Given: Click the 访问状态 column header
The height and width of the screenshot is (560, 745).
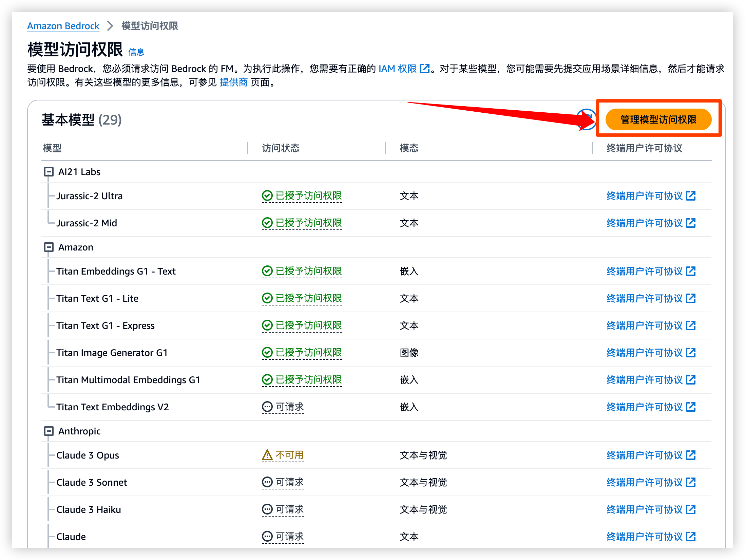Looking at the screenshot, I should pyautogui.click(x=281, y=148).
